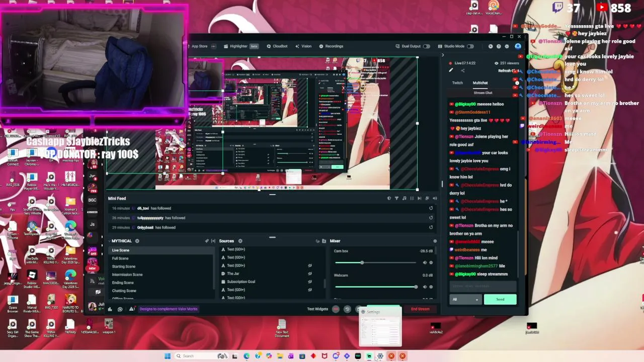This screenshot has height=362, width=644.
Task: Mute the Cam box audio source
Action: (x=425, y=262)
